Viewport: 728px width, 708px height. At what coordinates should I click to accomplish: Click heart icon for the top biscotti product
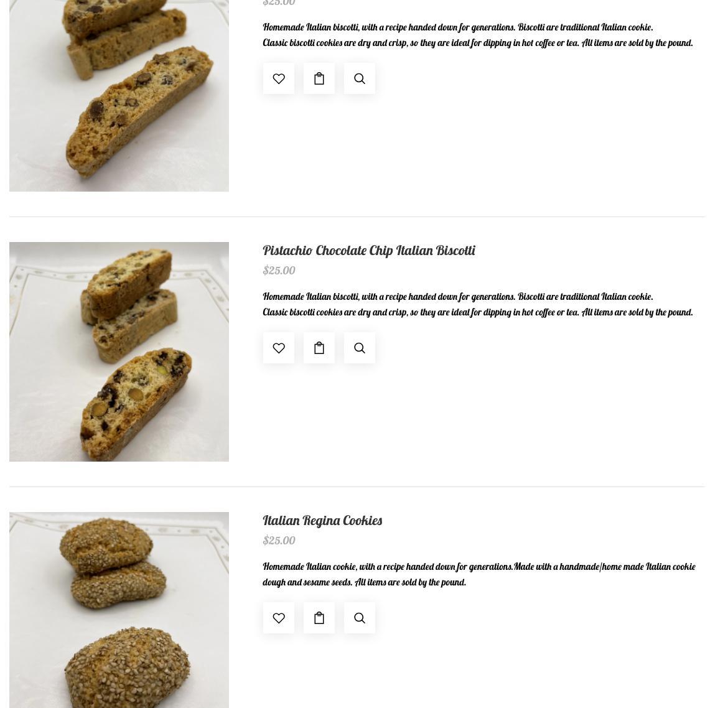pyautogui.click(x=279, y=78)
